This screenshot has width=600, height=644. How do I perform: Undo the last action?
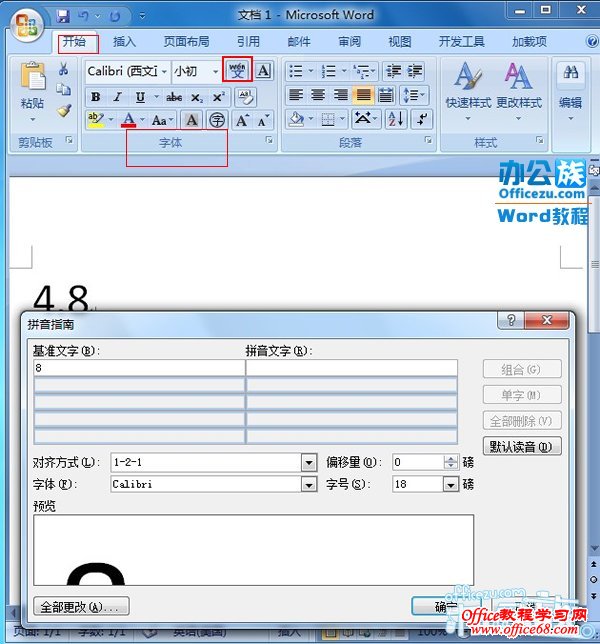click(84, 16)
